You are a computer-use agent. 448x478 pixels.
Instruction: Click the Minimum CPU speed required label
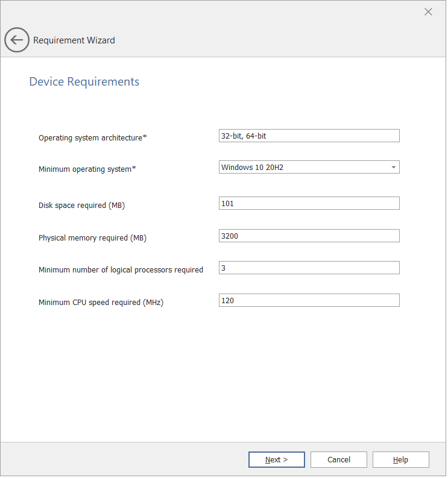click(101, 303)
